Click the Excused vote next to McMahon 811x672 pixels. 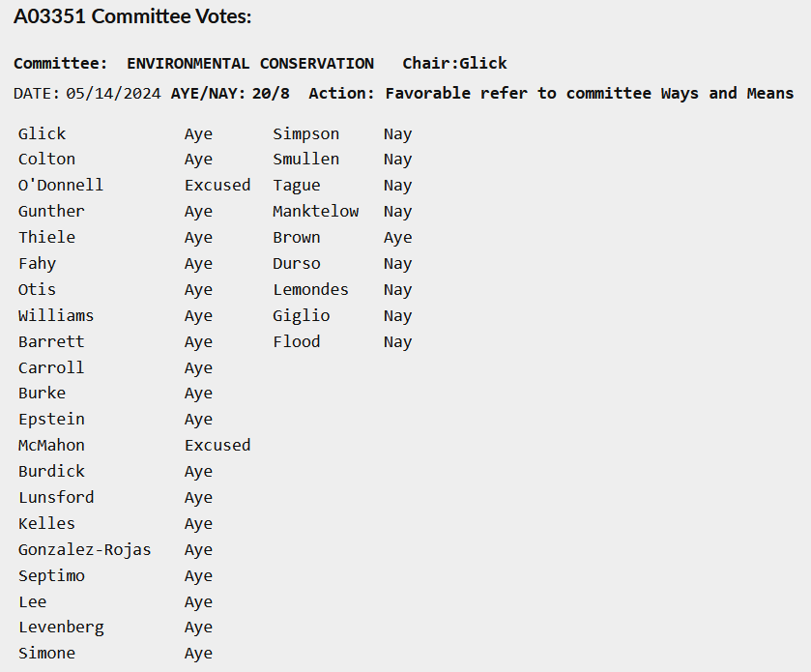[217, 446]
